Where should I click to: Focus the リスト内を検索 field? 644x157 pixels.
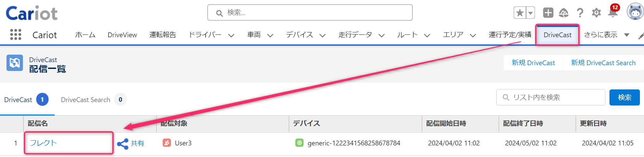(x=551, y=98)
